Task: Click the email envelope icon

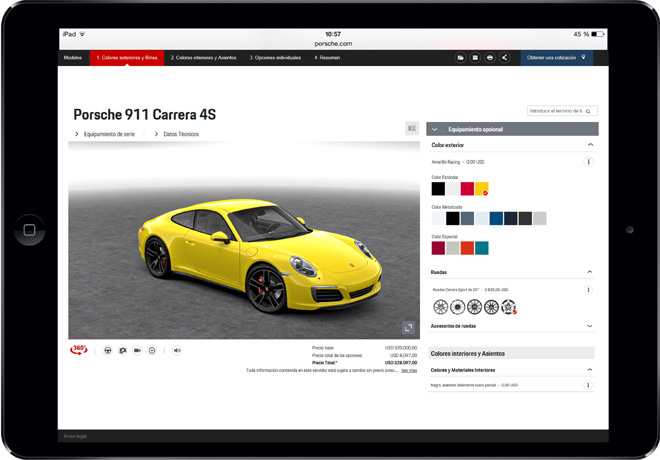Action: tap(475, 58)
